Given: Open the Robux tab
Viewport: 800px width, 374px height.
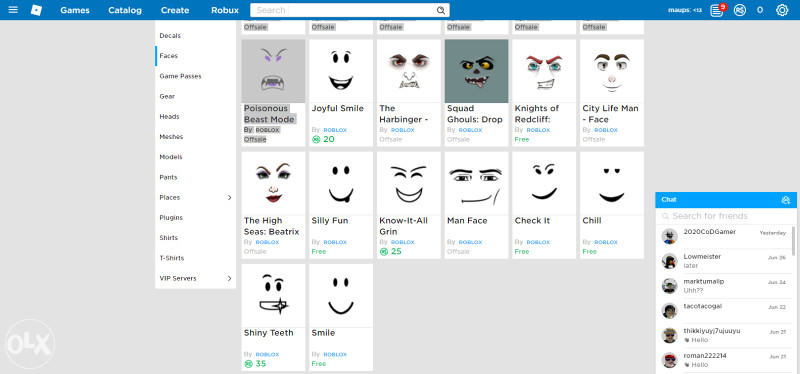Looking at the screenshot, I should (225, 10).
